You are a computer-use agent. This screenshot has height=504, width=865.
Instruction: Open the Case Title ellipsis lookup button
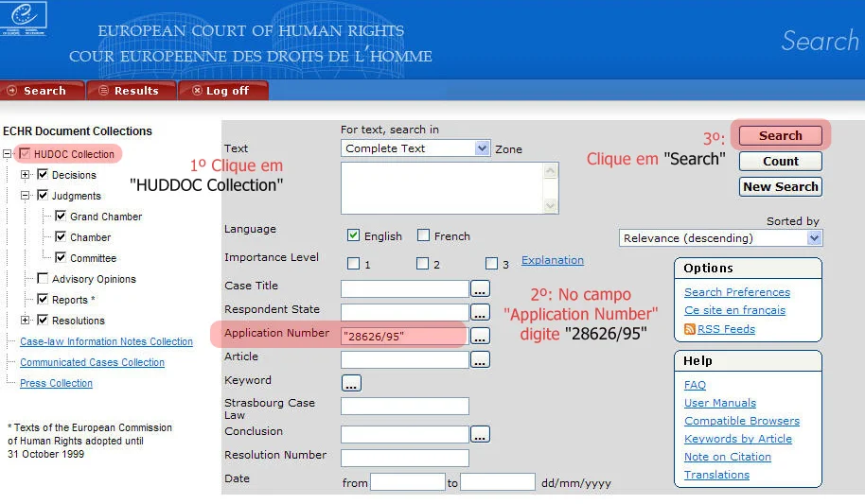coord(480,288)
